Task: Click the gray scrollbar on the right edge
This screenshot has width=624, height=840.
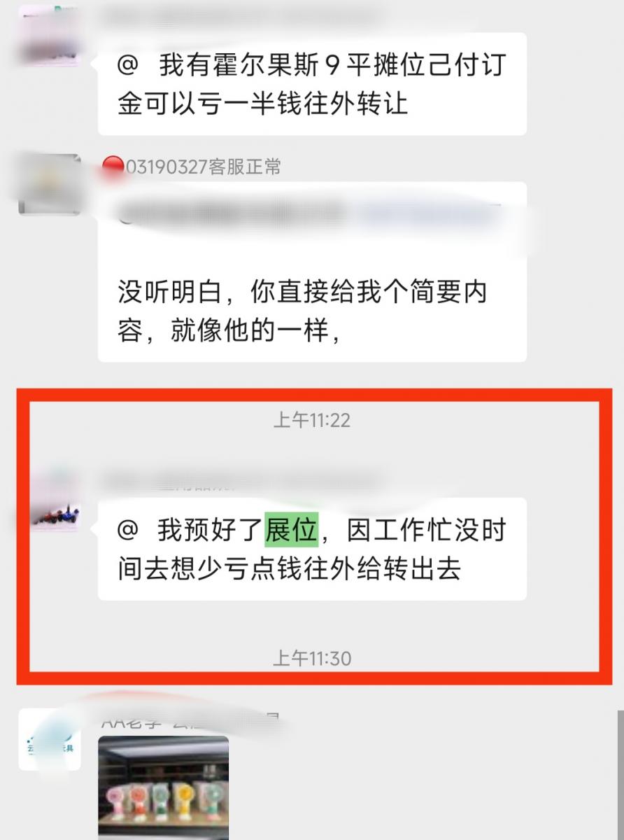Action: tap(620, 774)
